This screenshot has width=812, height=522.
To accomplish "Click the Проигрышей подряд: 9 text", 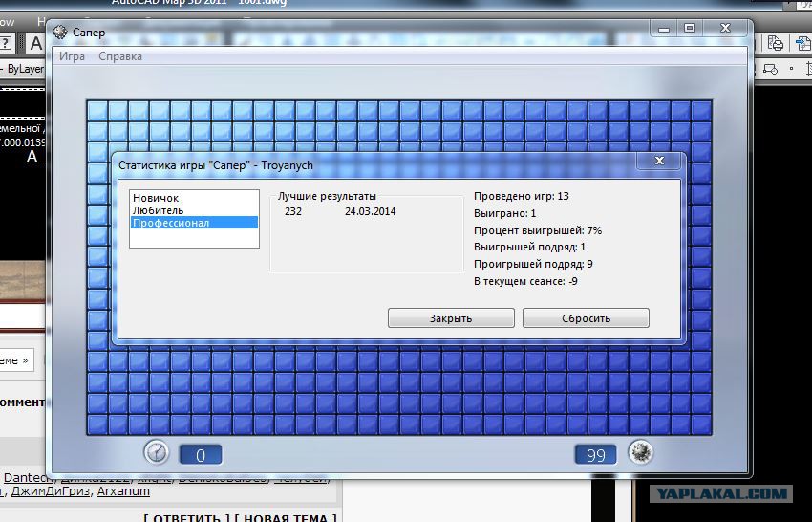I will tap(533, 265).
